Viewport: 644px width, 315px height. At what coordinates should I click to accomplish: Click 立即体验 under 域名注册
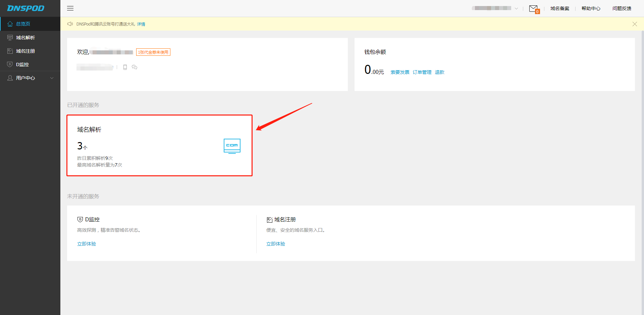[x=276, y=244]
